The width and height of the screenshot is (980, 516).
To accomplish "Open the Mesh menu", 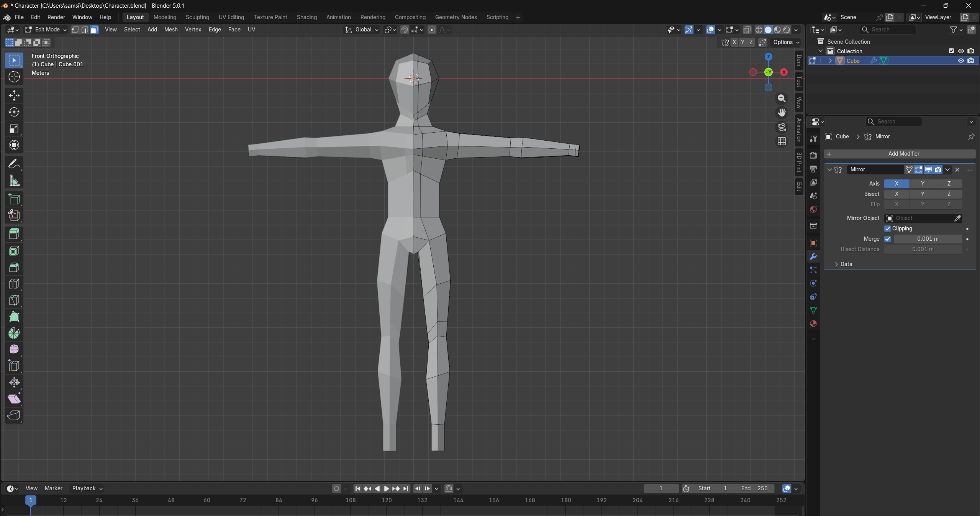I will tap(171, 30).
